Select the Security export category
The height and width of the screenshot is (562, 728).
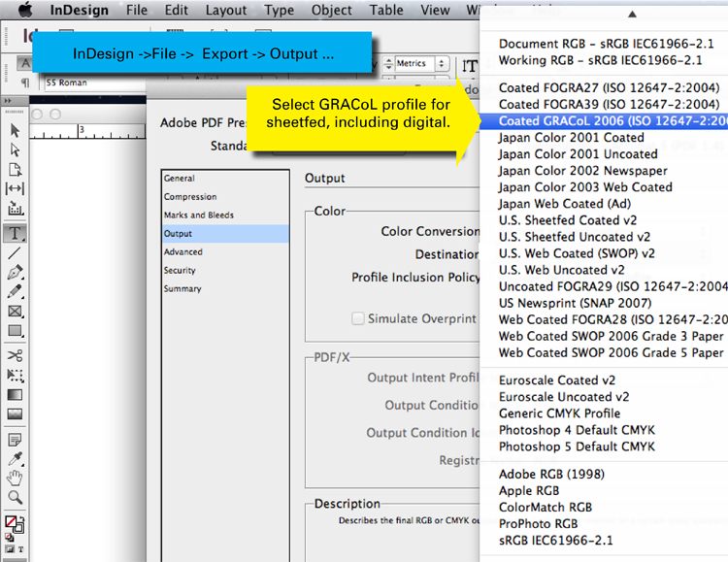(x=225, y=270)
